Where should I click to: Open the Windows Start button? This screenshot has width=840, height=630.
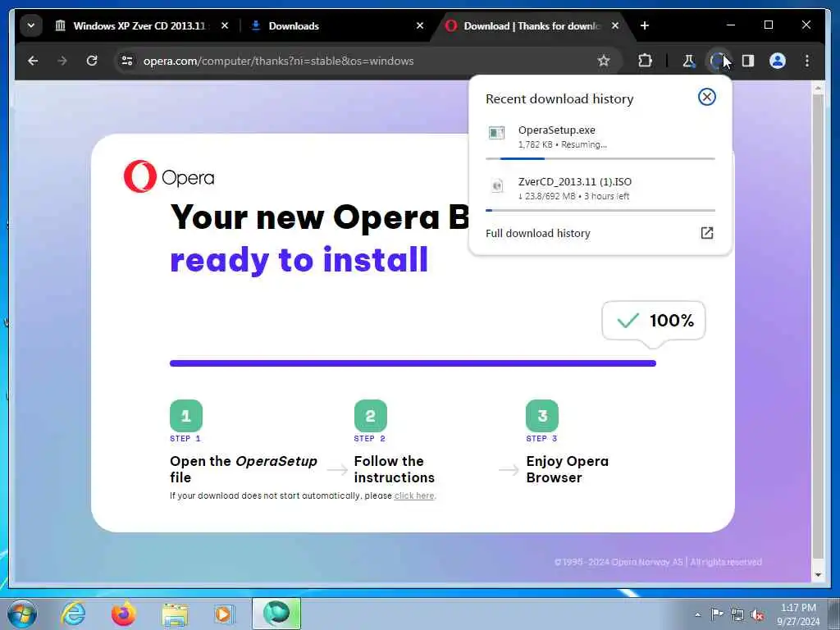tap(22, 614)
